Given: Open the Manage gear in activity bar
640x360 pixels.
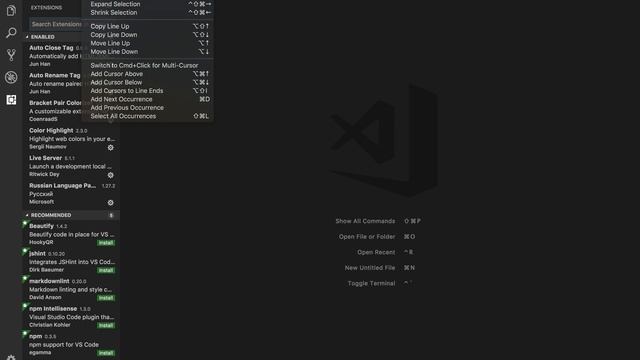Looking at the screenshot, I should tap(11, 357).
